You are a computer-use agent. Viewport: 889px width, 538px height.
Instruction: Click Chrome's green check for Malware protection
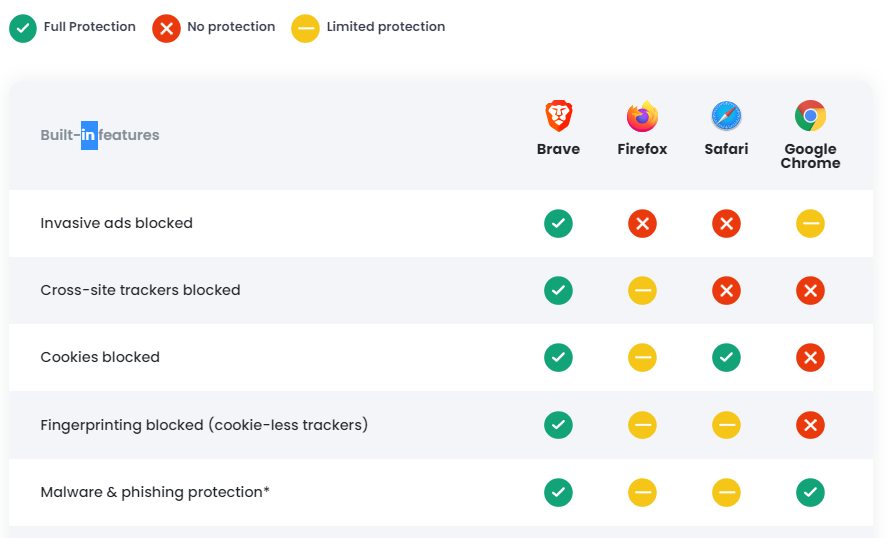tap(810, 492)
